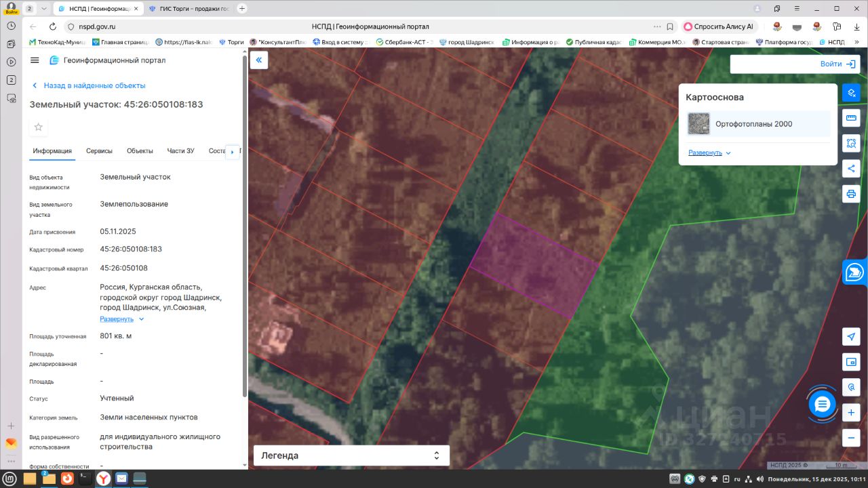Click the my-location arrow icon
868x488 pixels.
851,337
